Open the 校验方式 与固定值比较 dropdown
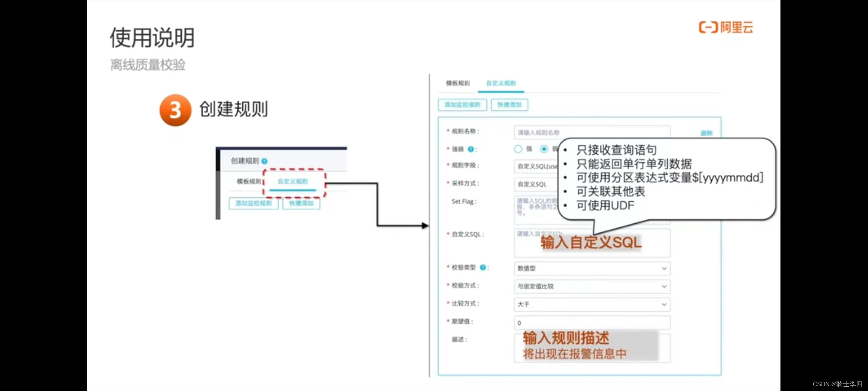 tap(592, 286)
